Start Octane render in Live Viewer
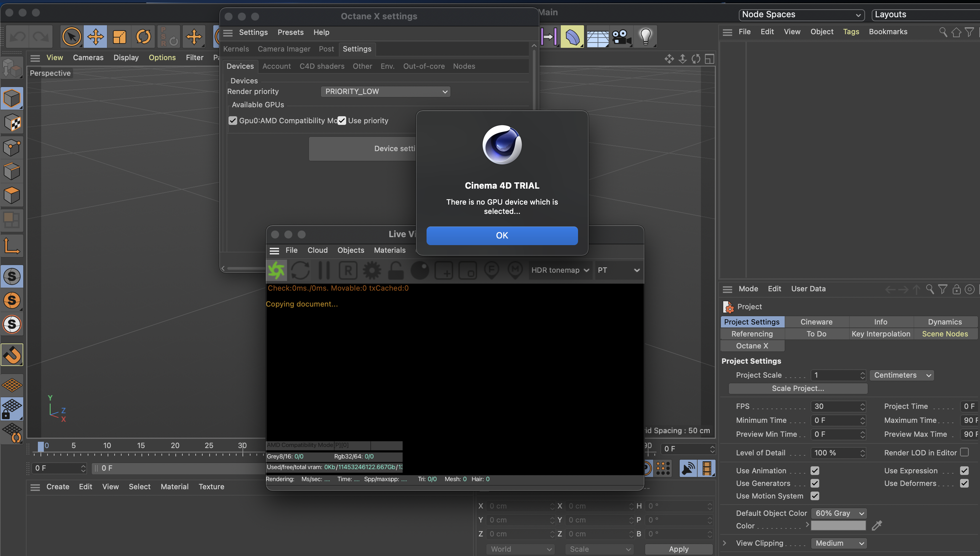 [x=276, y=270]
